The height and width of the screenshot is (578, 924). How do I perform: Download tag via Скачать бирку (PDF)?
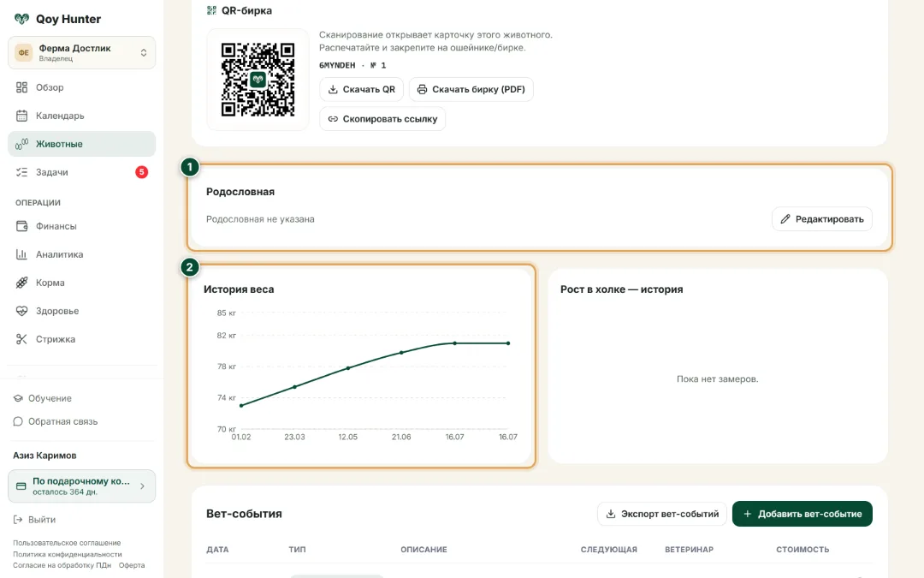471,89
